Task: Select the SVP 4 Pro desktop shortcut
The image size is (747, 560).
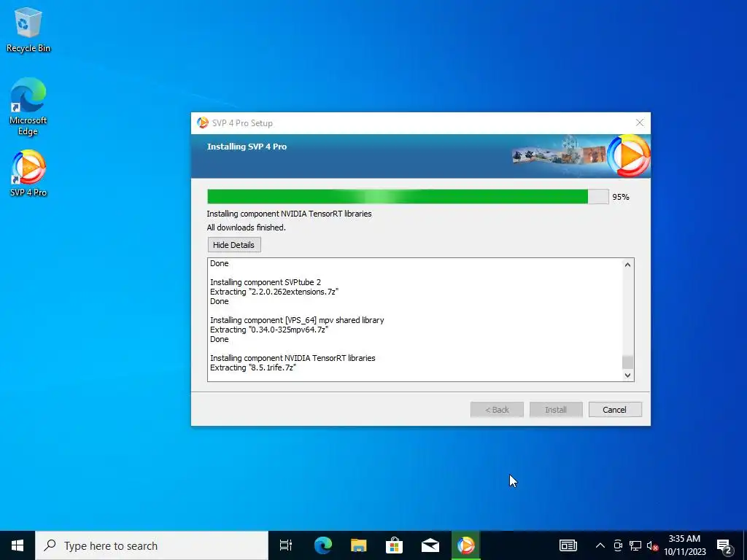Action: 28,174
